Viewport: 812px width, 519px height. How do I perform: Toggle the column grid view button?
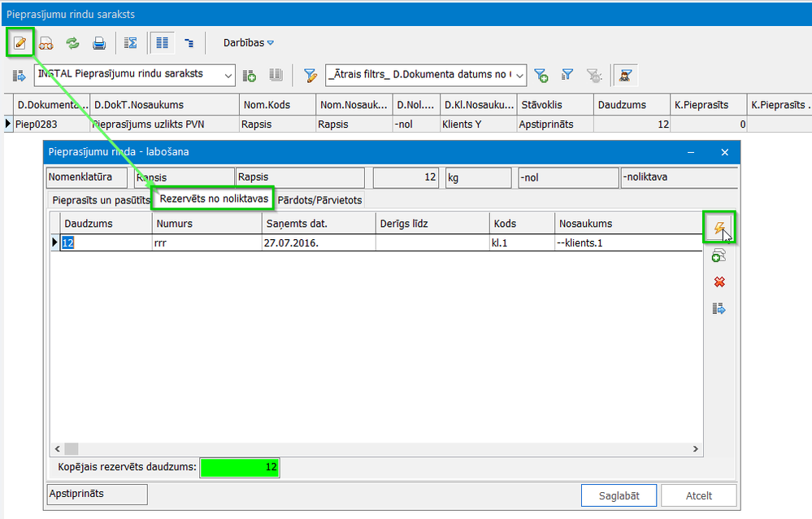(x=162, y=42)
